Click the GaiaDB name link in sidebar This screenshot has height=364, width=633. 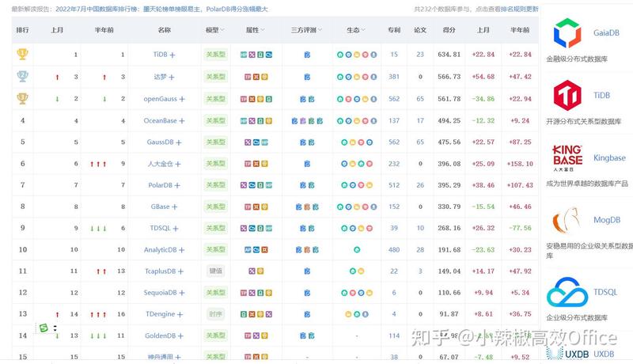(606, 33)
